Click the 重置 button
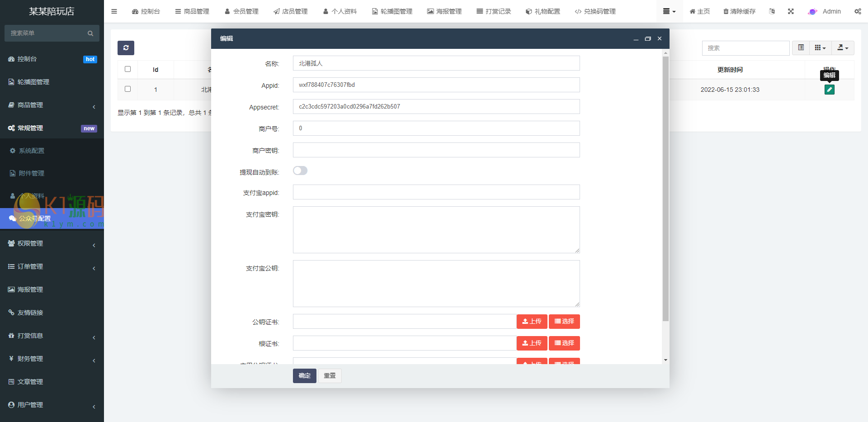 click(330, 376)
